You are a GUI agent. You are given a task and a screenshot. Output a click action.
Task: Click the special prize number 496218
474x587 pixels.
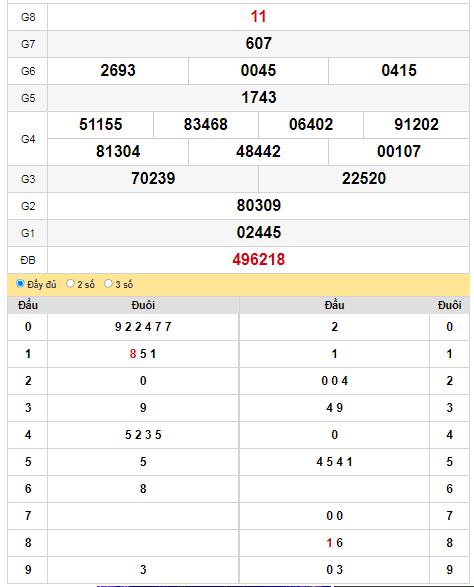click(258, 259)
